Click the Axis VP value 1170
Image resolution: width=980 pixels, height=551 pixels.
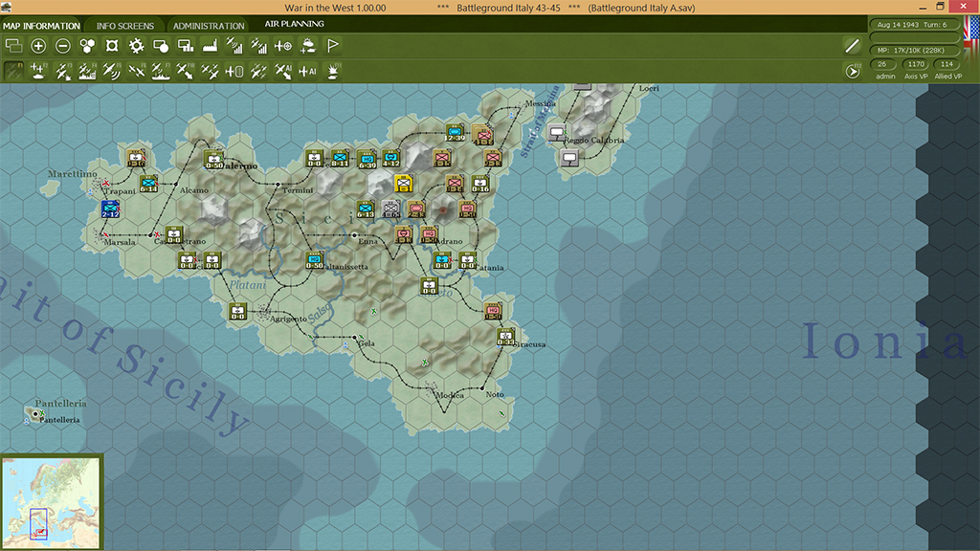point(916,64)
